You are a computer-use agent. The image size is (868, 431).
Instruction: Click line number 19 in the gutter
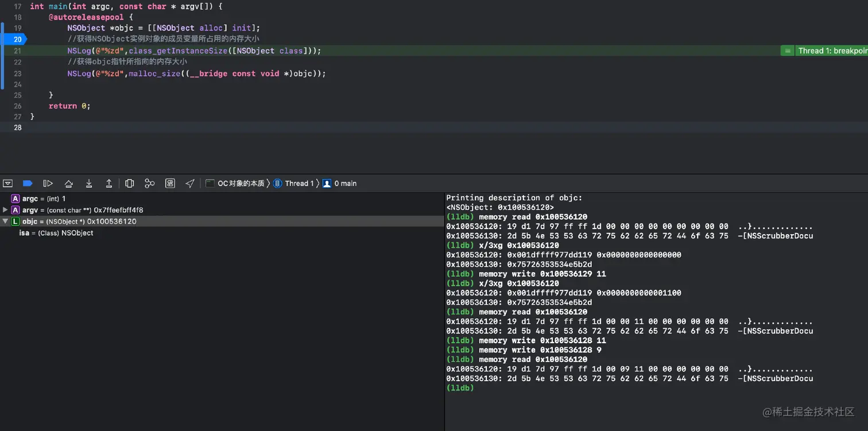tap(17, 28)
